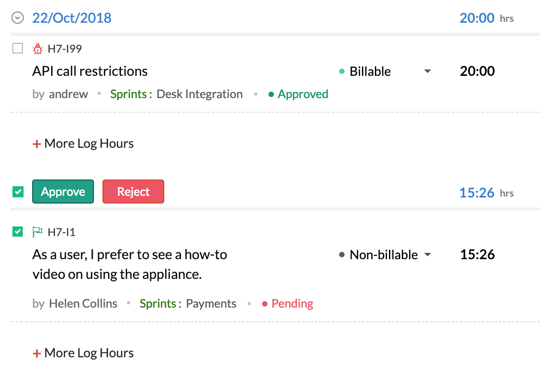Click plus icon of bottom More Log Hours
The width and height of the screenshot is (540, 392).
[x=36, y=353]
